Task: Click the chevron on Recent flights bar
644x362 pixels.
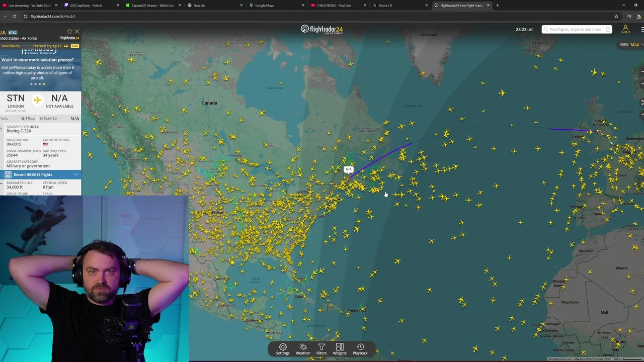Action: 76,174
